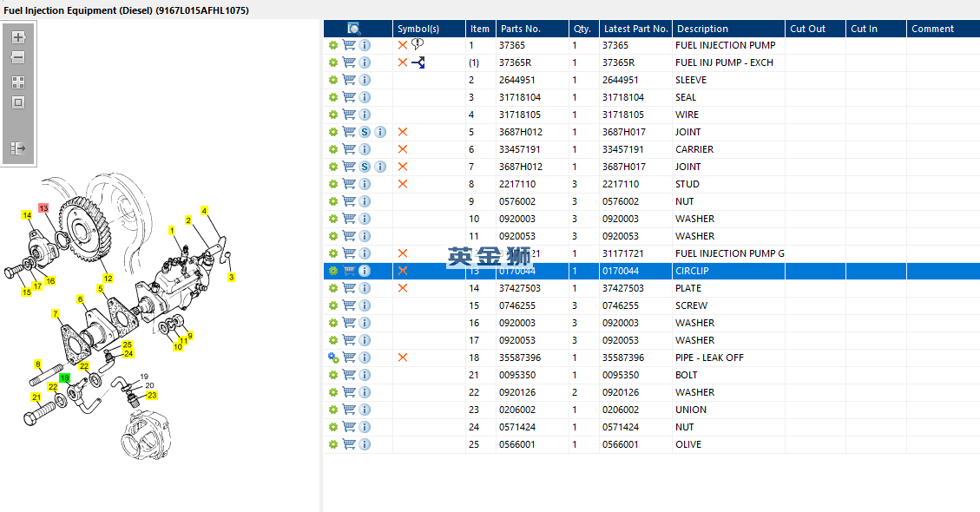The image size is (980, 512).
Task: Zoom out of the parts diagram
Action: click(17, 58)
